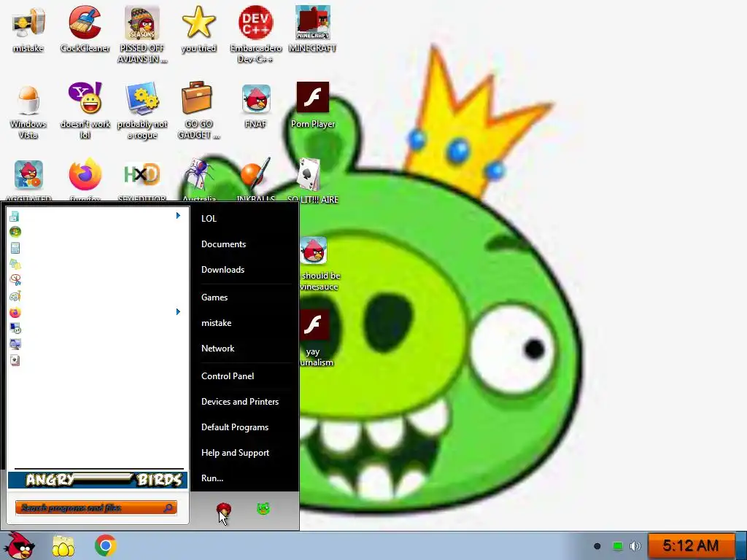Screen dimensions: 747x560
Task: Open the Angry Birds Rio desktop icon
Action: click(28, 175)
